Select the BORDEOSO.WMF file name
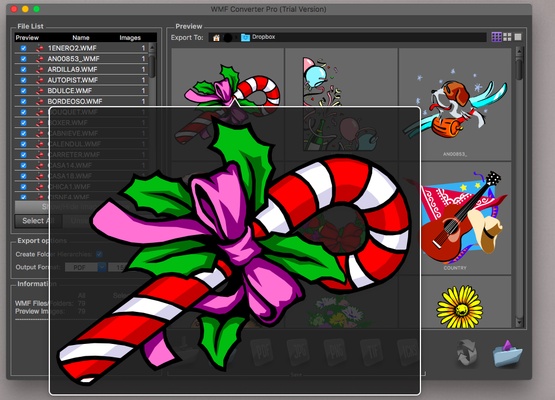Image resolution: width=555 pixels, height=400 pixels. pos(75,101)
